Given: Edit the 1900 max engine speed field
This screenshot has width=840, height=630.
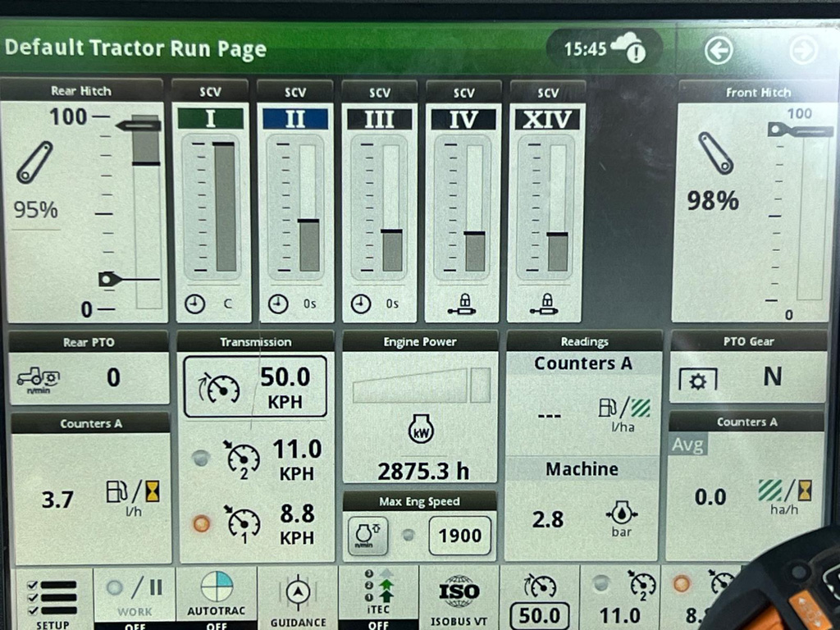Looking at the screenshot, I should [x=459, y=536].
